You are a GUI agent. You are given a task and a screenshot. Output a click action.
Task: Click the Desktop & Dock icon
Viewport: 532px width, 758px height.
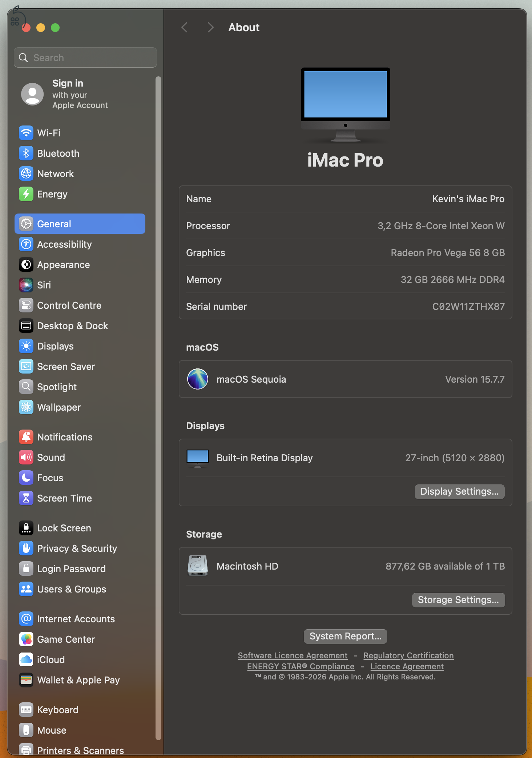(x=26, y=326)
